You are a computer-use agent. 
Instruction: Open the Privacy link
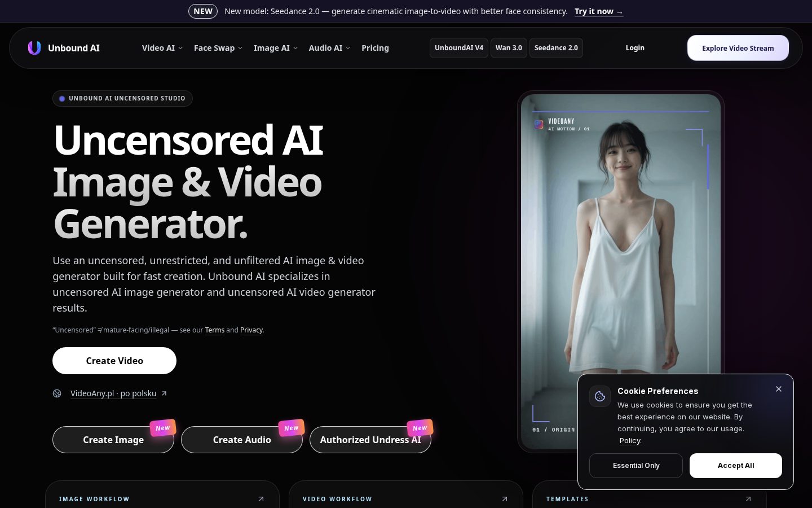(251, 330)
